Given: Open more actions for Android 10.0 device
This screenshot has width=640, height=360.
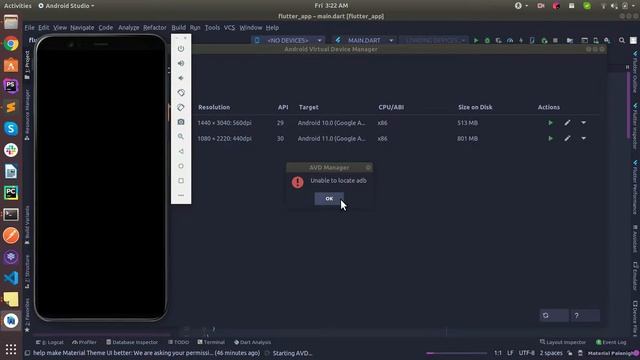Looking at the screenshot, I should point(584,123).
